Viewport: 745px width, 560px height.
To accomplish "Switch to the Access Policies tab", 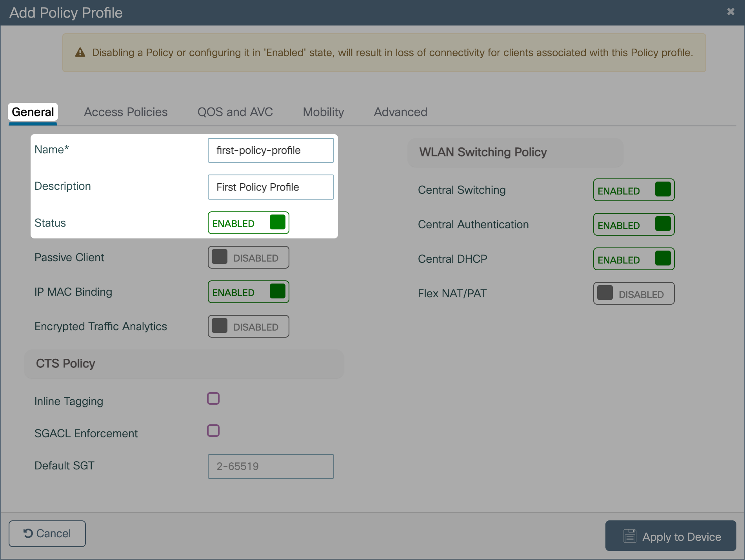I will click(x=125, y=112).
